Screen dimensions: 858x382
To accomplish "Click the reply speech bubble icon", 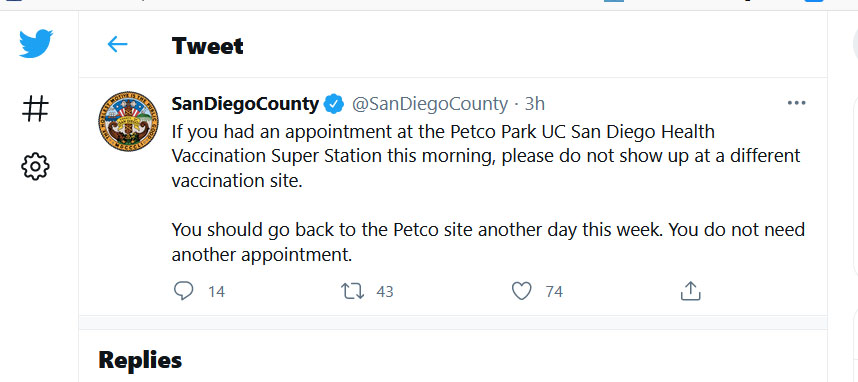I will (x=183, y=291).
